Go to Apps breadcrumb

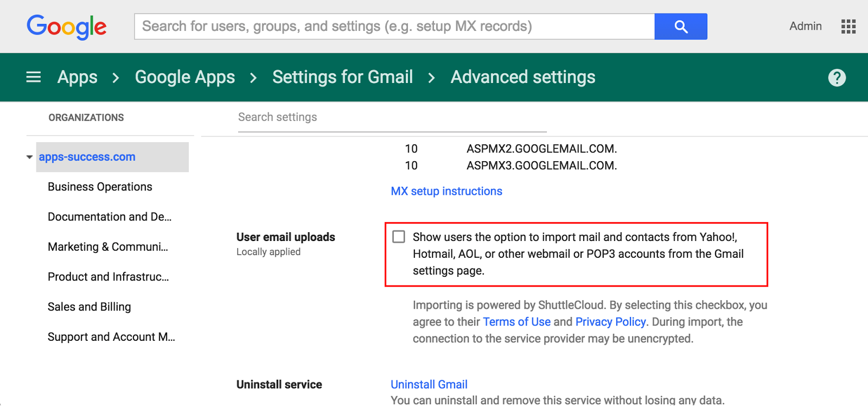pyautogui.click(x=78, y=77)
